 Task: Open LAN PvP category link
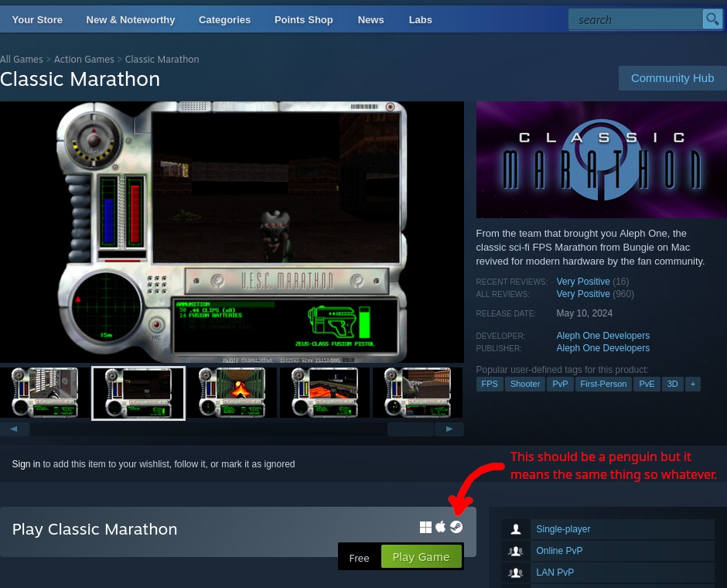(555, 573)
